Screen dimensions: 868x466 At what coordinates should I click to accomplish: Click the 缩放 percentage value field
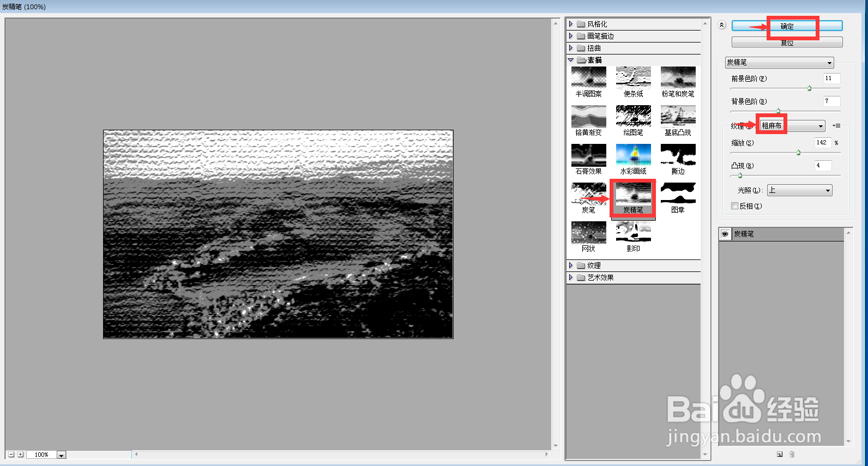pyautogui.click(x=823, y=143)
